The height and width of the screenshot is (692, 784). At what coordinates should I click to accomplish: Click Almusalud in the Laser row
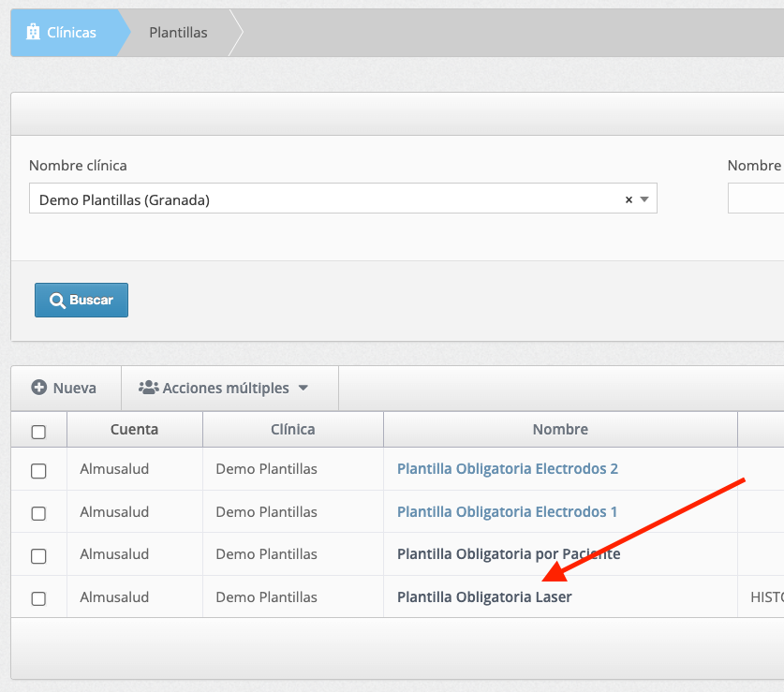point(114,597)
